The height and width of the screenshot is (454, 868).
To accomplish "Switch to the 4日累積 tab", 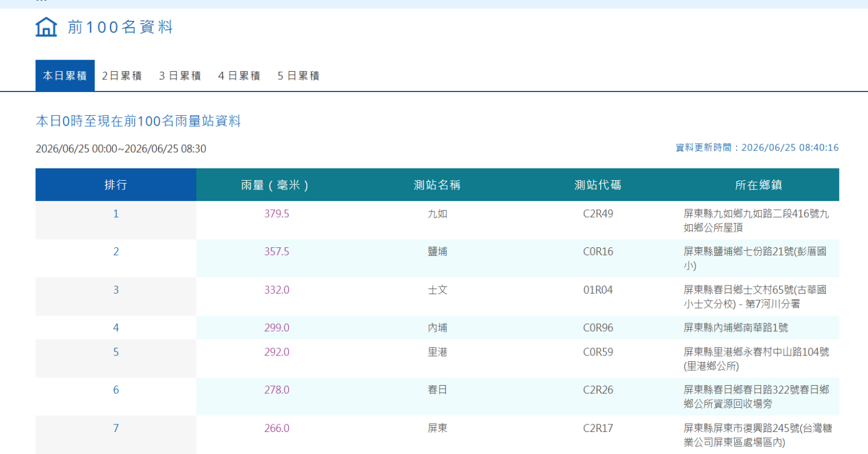I will pos(239,76).
